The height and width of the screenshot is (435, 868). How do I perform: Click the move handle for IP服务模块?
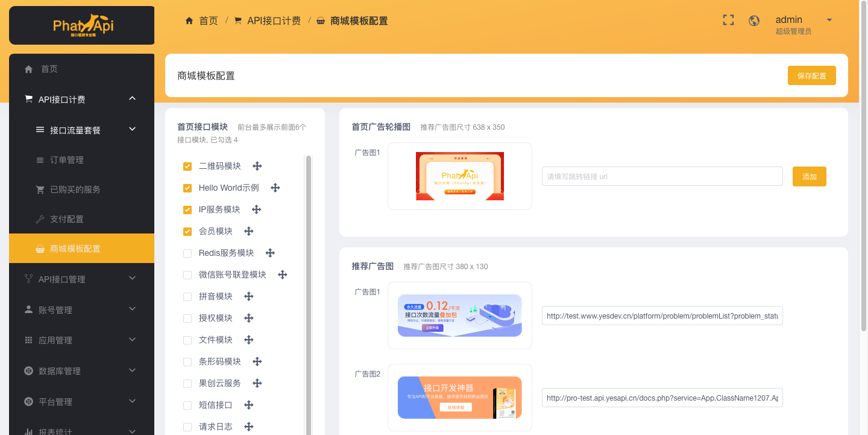pos(256,209)
